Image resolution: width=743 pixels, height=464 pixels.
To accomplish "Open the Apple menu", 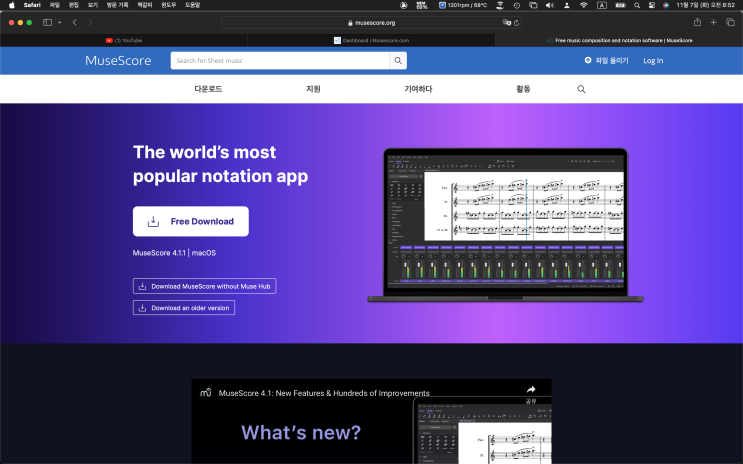I will point(12,5).
